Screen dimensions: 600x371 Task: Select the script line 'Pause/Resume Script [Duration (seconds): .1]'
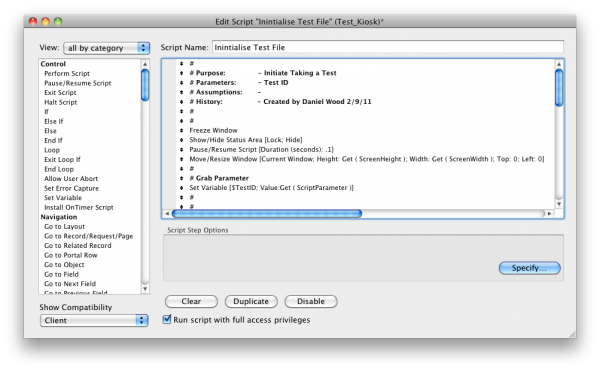click(261, 150)
